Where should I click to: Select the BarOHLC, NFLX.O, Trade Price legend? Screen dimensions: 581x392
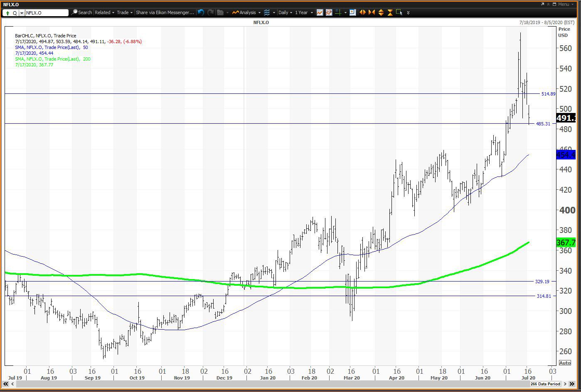coord(46,36)
